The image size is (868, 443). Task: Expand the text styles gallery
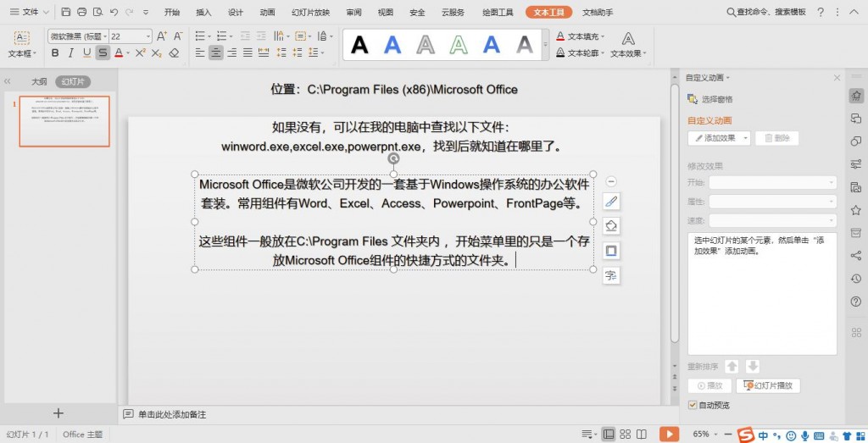tap(545, 44)
